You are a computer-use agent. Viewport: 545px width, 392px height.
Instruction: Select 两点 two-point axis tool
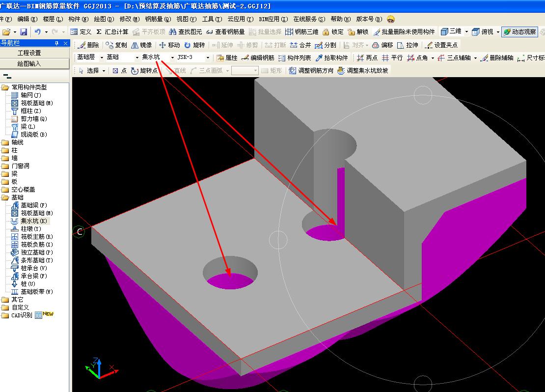pyautogui.click(x=367, y=58)
